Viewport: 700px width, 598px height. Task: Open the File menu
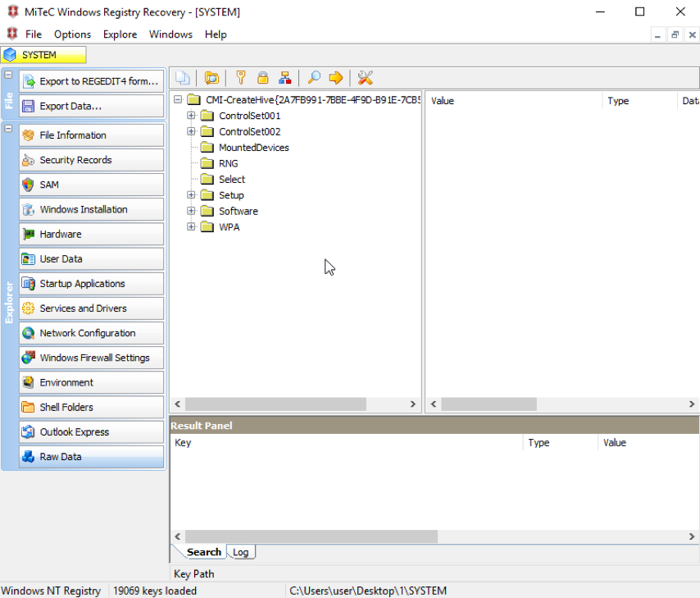click(x=34, y=34)
